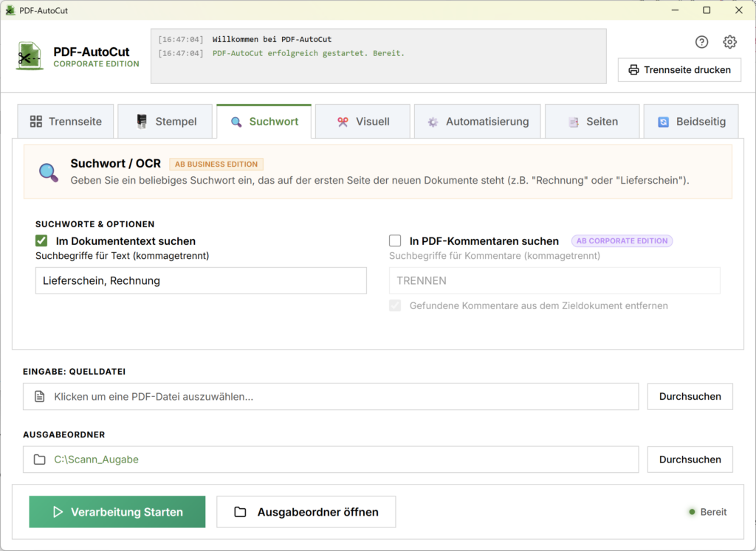Close the PDF-AutoCut window
The width and height of the screenshot is (756, 551).
(x=738, y=10)
